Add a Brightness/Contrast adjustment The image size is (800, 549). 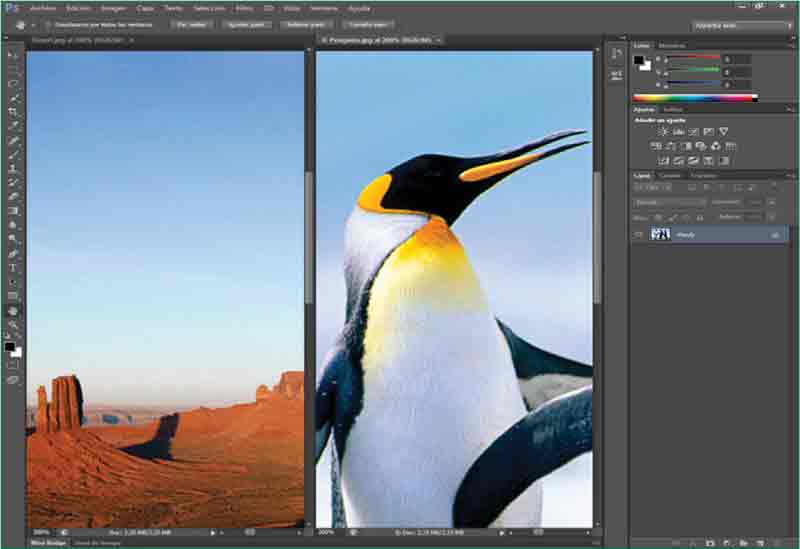coord(662,131)
